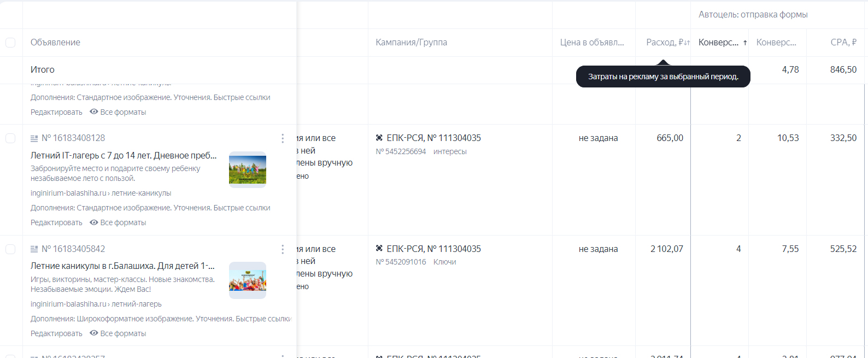Click CPA, ₽ column header
Image resolution: width=868 pixels, height=358 pixels.
843,42
